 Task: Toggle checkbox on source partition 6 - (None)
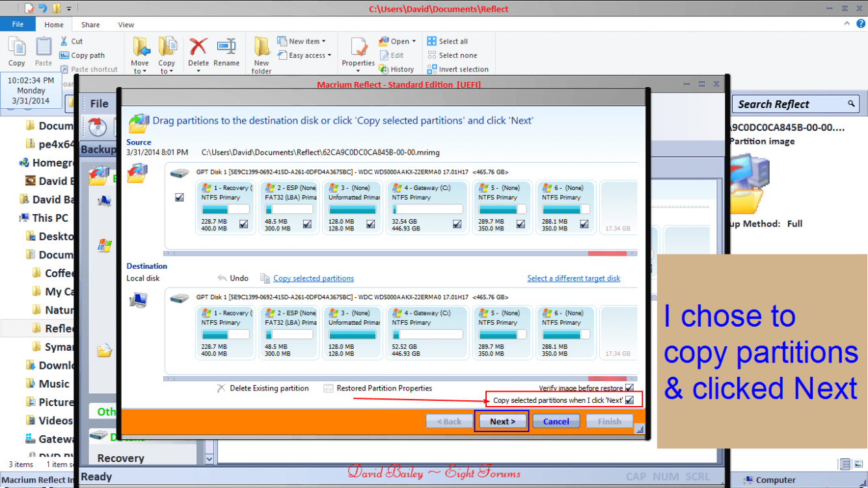(x=584, y=224)
